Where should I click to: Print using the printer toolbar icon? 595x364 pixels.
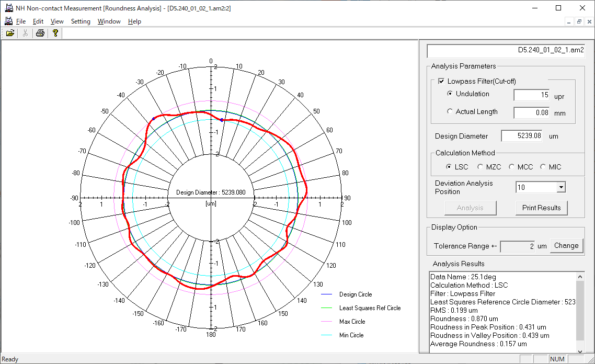(40, 33)
